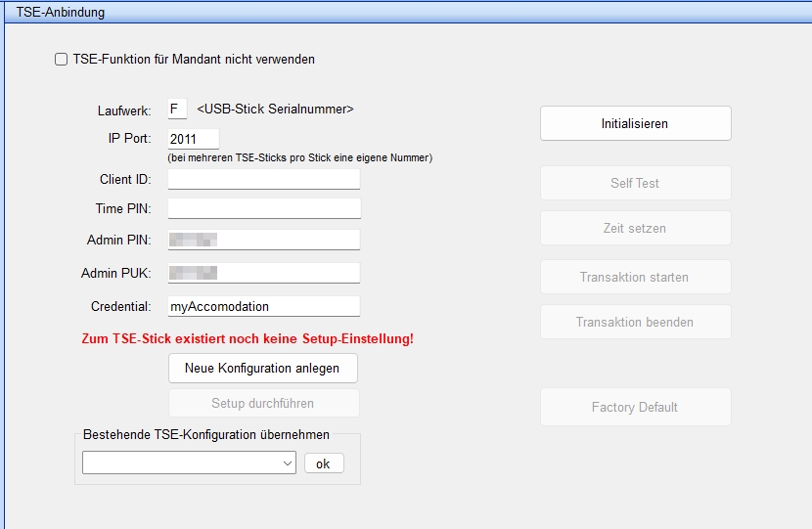Select the Time PIN text box
The width and height of the screenshot is (812, 529).
click(264, 208)
